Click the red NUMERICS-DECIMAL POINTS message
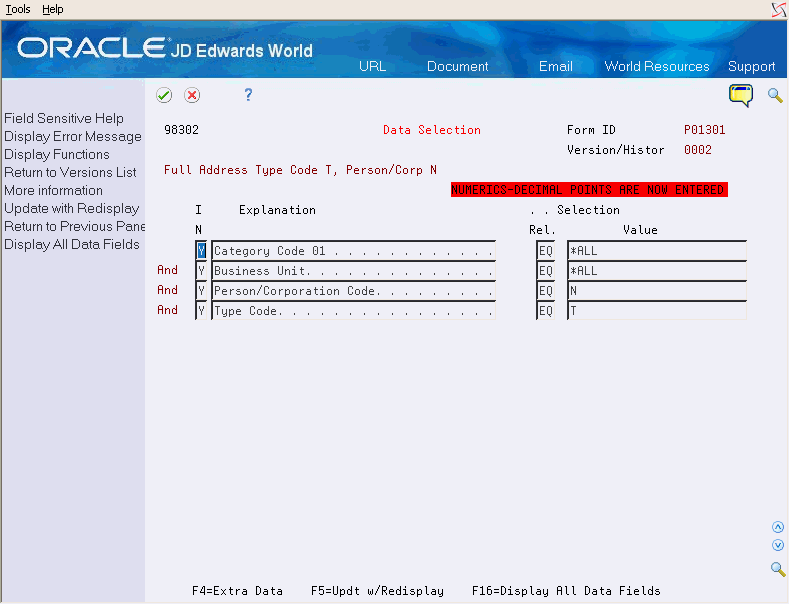This screenshot has width=789, height=604. (x=589, y=190)
